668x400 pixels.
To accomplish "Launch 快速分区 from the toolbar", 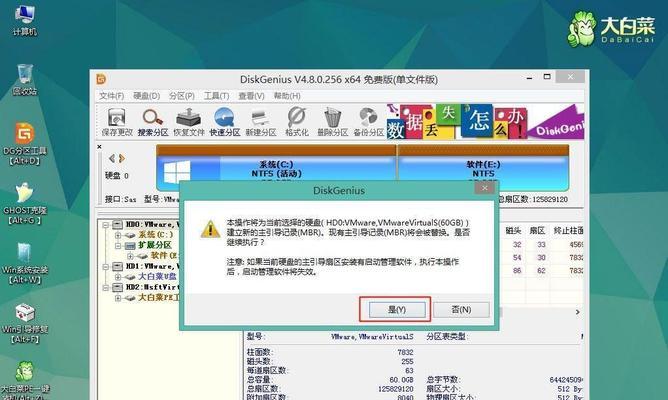I will [225, 122].
